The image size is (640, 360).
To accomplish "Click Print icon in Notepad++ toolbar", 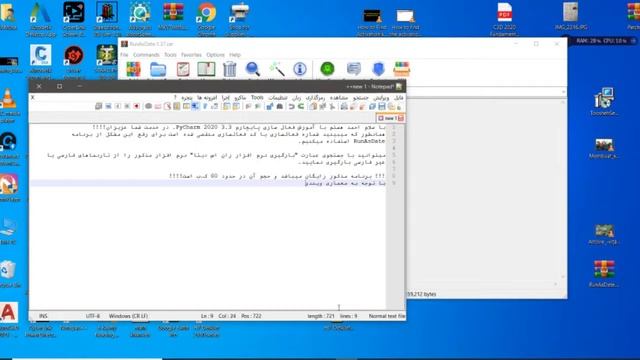I will click(x=344, y=107).
